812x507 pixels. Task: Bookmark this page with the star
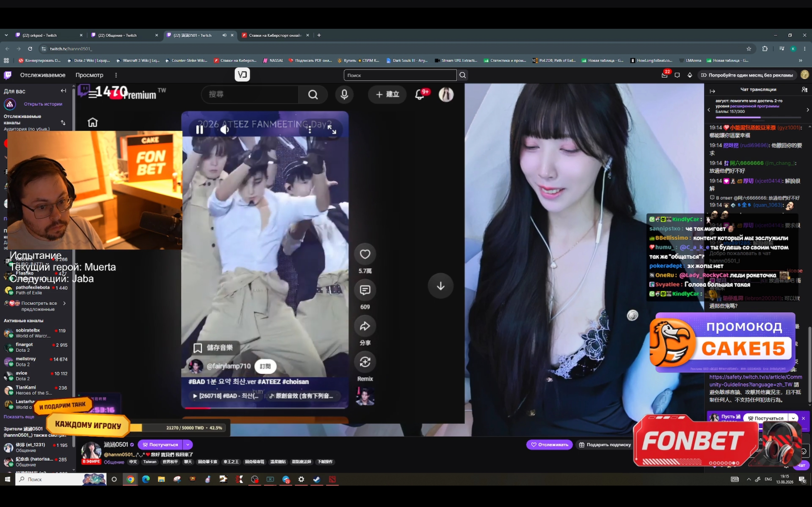[x=749, y=49]
